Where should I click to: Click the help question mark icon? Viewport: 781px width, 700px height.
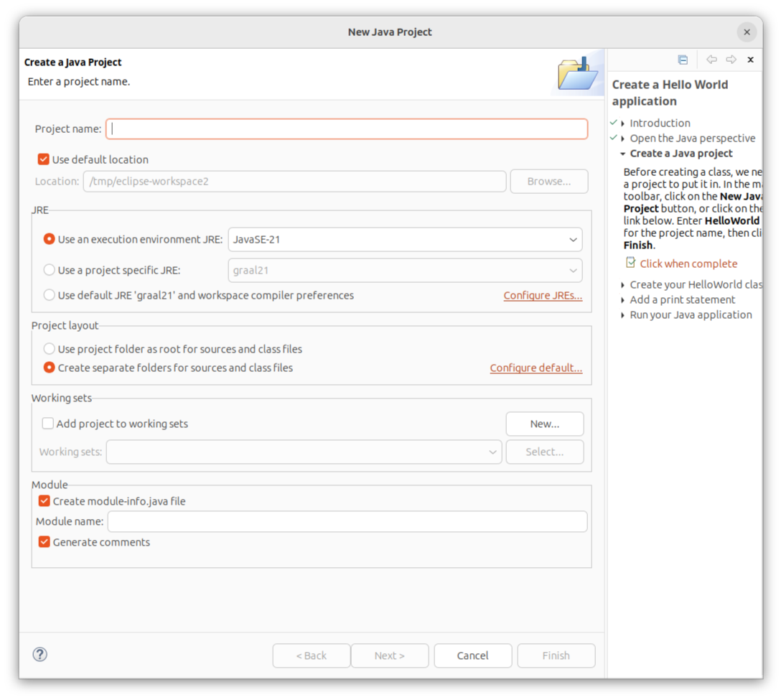coord(40,654)
